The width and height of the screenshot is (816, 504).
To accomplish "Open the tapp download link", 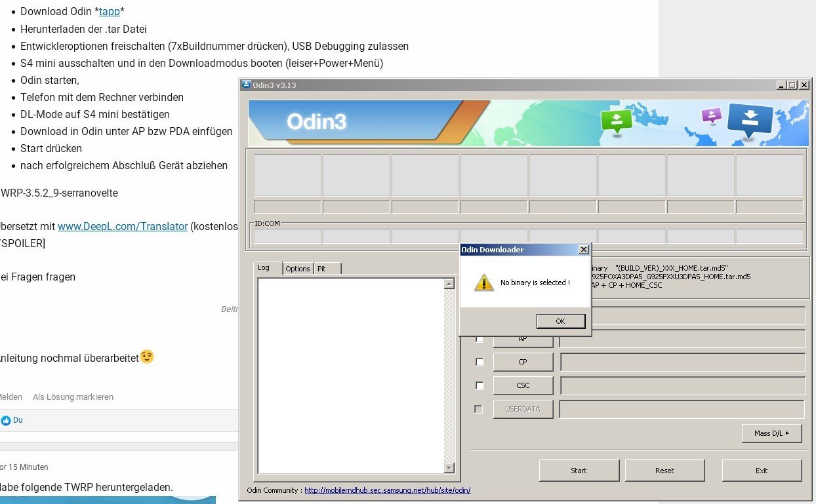I will click(x=110, y=12).
